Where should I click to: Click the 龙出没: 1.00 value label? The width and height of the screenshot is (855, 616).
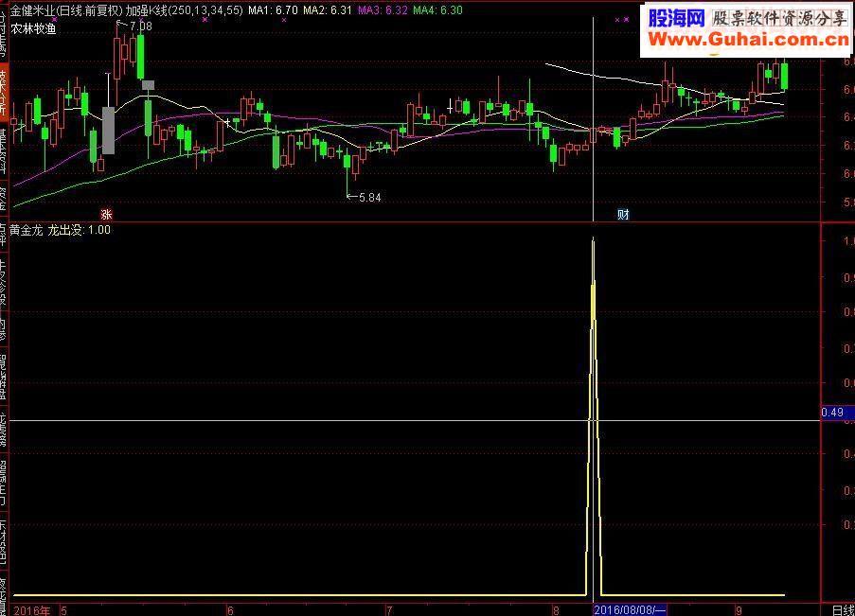[80, 230]
